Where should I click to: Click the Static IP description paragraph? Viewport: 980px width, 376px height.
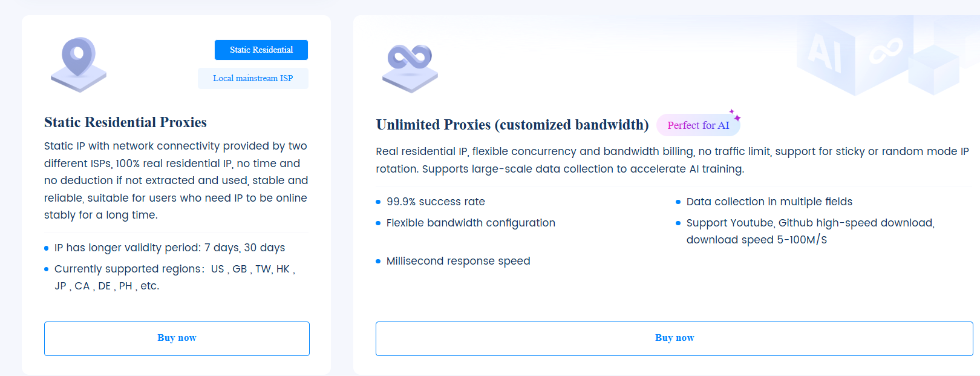coord(176,180)
